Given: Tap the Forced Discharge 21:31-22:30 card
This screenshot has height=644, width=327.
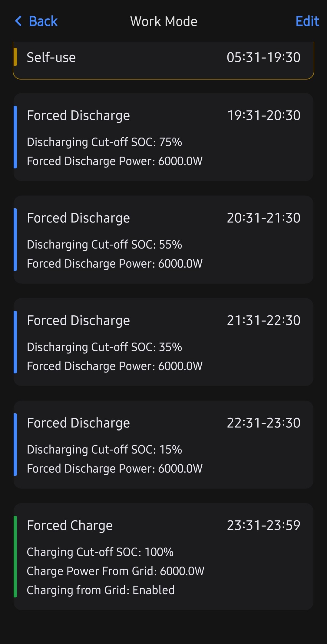Looking at the screenshot, I should pyautogui.click(x=163, y=342).
